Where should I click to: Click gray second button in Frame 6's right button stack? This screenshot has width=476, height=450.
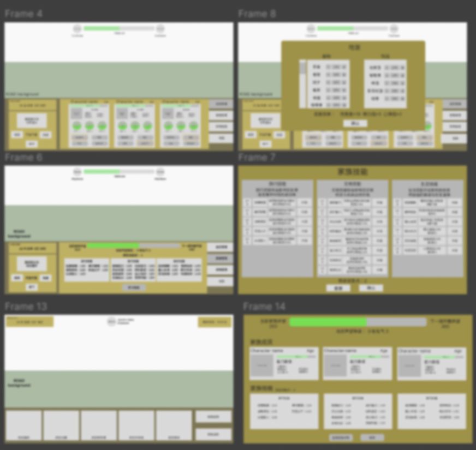click(x=221, y=259)
